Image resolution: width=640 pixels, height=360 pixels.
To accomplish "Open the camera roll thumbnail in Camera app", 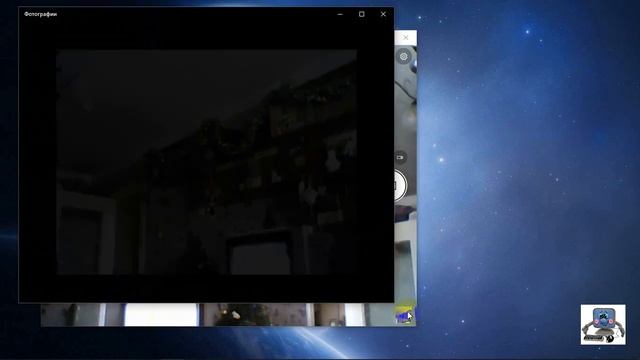I will pos(405,316).
